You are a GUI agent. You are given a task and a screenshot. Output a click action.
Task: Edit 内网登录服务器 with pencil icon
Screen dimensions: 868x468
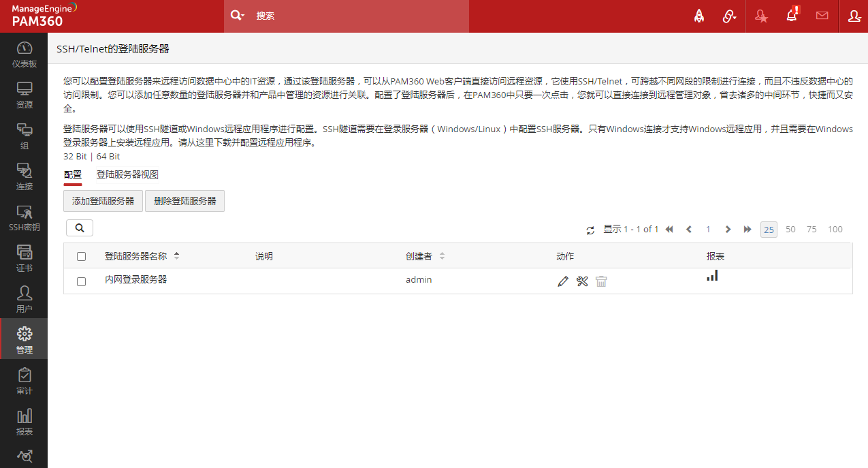[x=562, y=281]
